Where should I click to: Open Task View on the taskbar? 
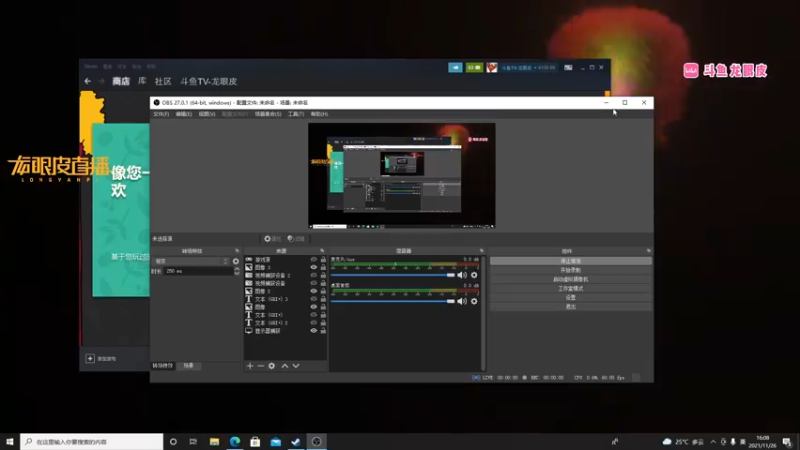(x=193, y=441)
